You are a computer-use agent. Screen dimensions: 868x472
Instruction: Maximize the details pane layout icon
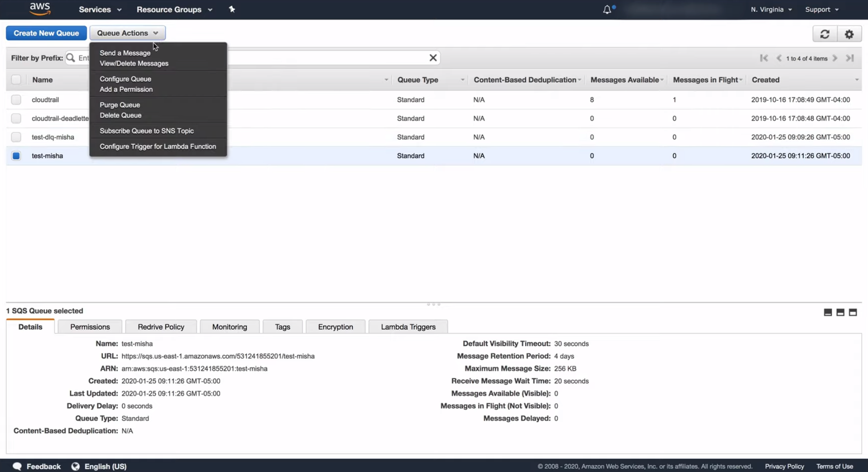pos(852,312)
